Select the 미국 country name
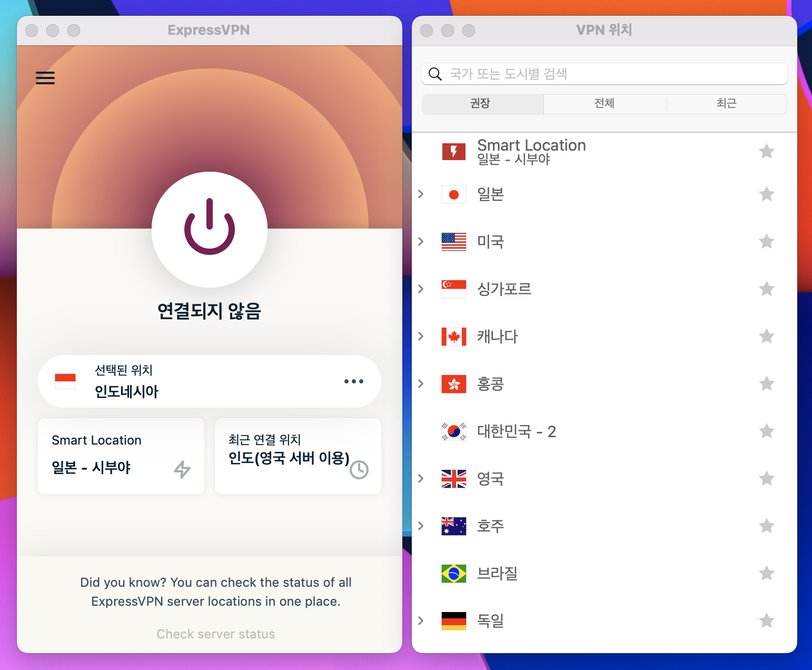This screenshot has width=812, height=670. point(491,242)
